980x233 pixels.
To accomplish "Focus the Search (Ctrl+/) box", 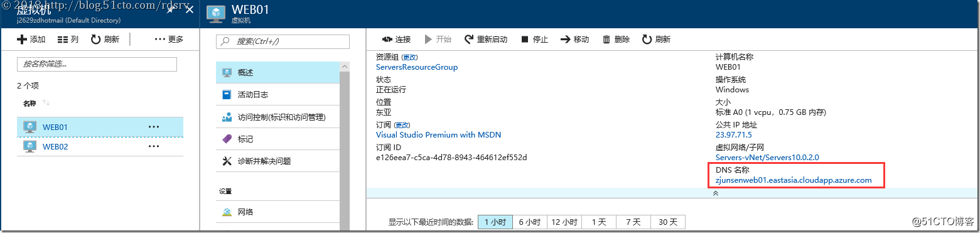I will pyautogui.click(x=283, y=41).
